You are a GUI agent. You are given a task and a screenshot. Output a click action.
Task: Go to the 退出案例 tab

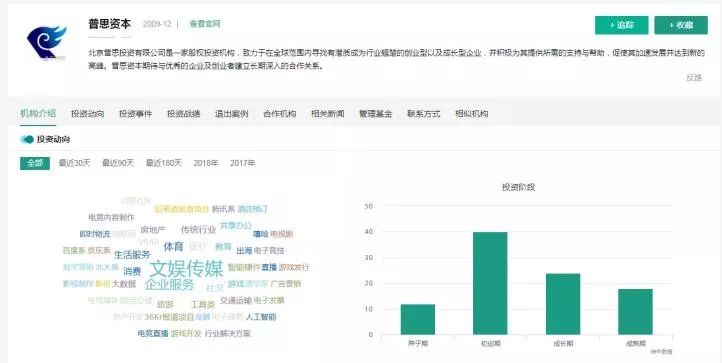coord(232,113)
